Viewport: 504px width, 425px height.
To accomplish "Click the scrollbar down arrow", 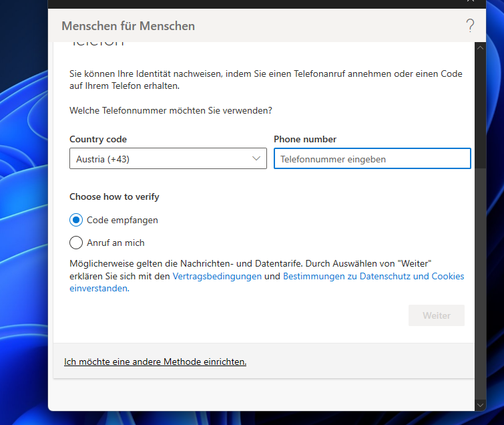I will click(480, 404).
